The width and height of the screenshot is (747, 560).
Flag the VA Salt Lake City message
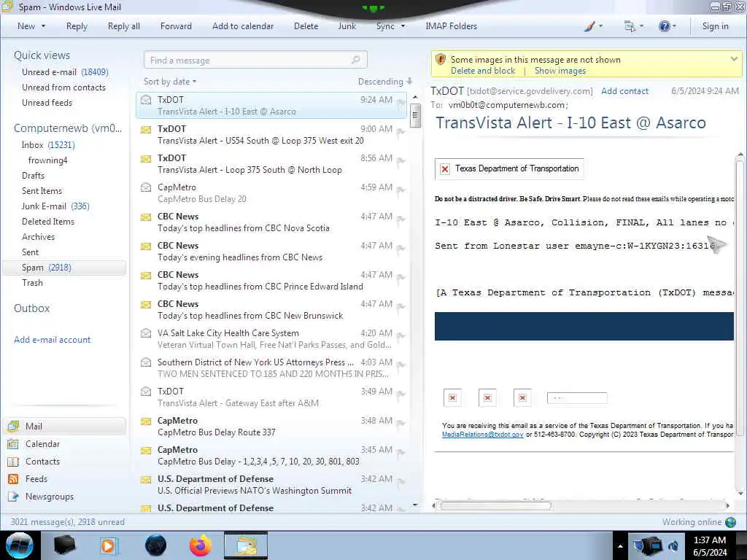click(400, 335)
